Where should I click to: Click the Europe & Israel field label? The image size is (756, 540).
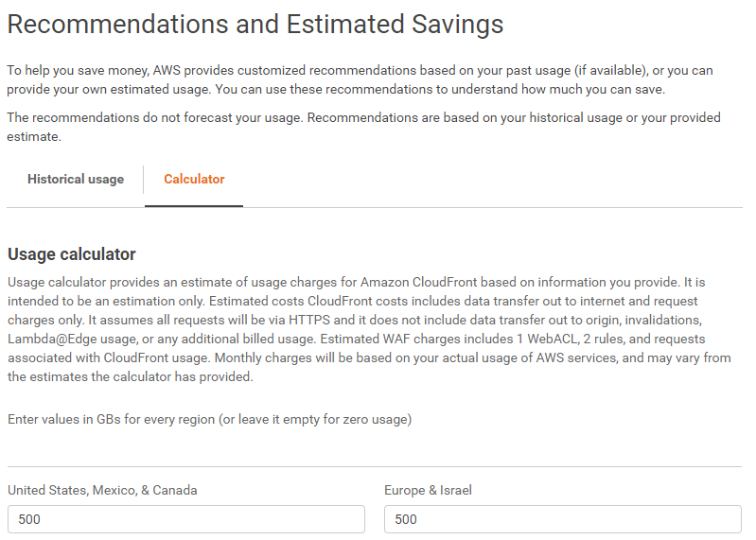(428, 491)
